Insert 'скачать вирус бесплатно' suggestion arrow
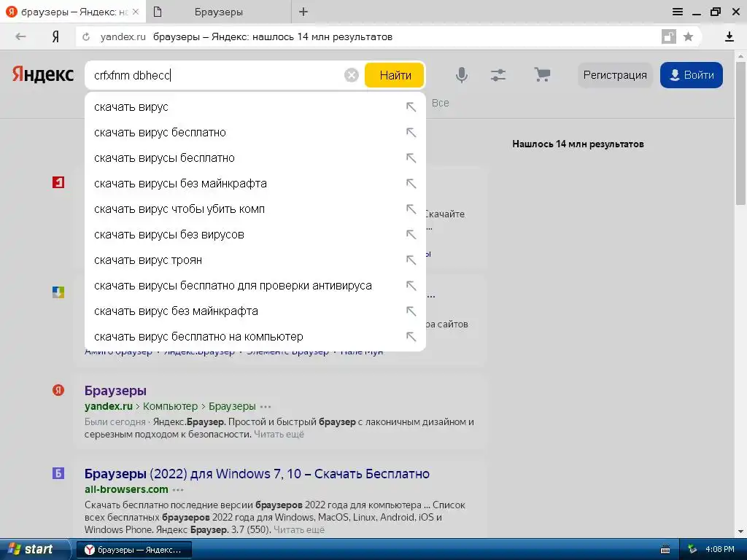This screenshot has height=560, width=747. click(411, 133)
